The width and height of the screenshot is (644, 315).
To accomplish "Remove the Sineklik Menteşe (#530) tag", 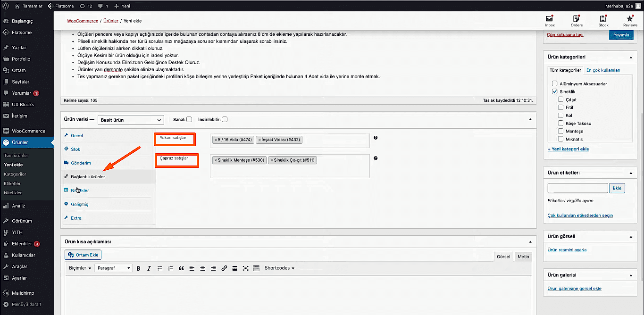I will [216, 160].
